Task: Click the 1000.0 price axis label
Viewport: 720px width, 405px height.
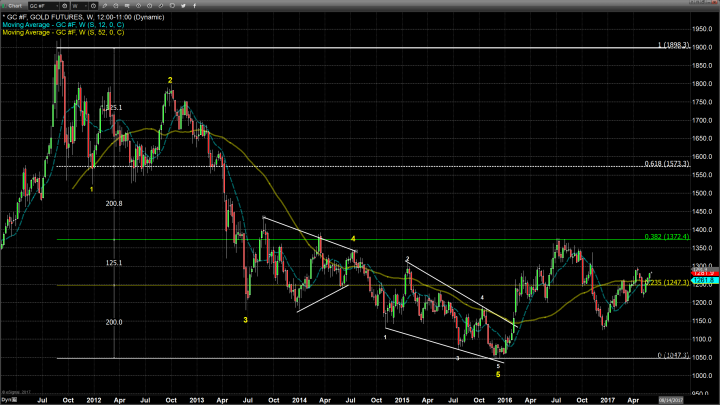Action: click(702, 376)
